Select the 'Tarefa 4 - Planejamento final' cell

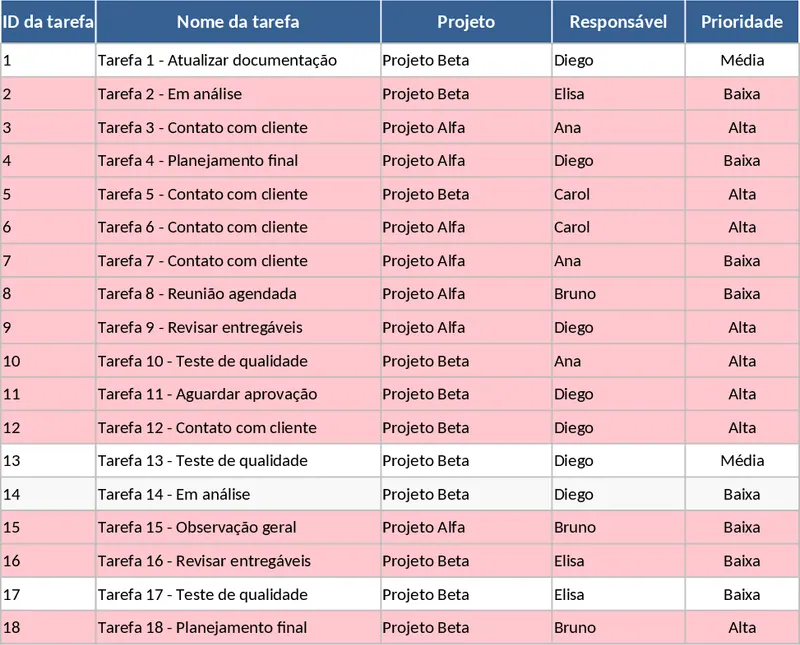(x=238, y=160)
